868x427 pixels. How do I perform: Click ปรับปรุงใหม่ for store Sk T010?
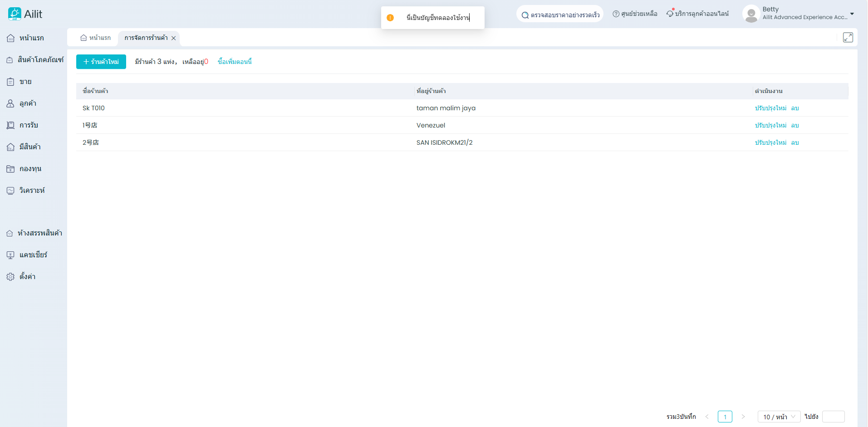tap(770, 108)
